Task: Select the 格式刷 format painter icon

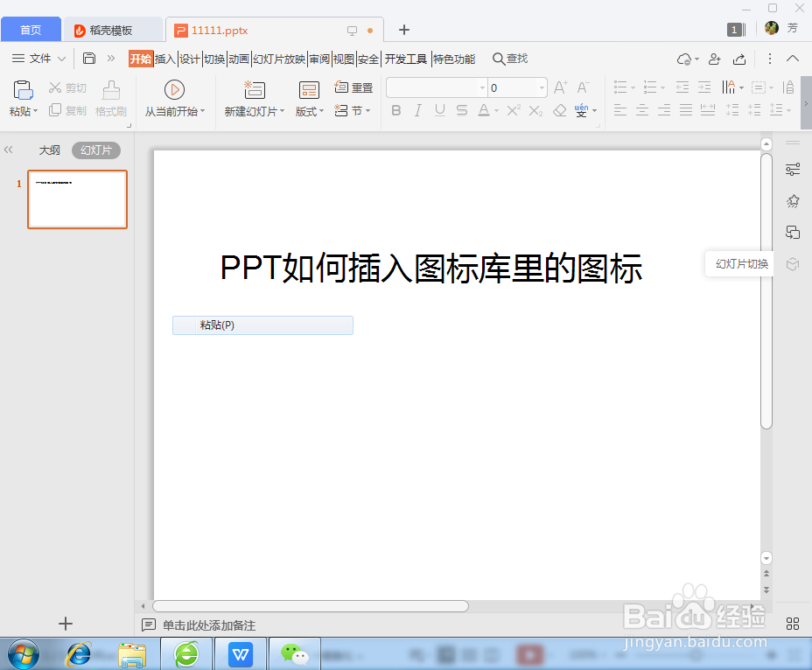Action: click(x=110, y=96)
